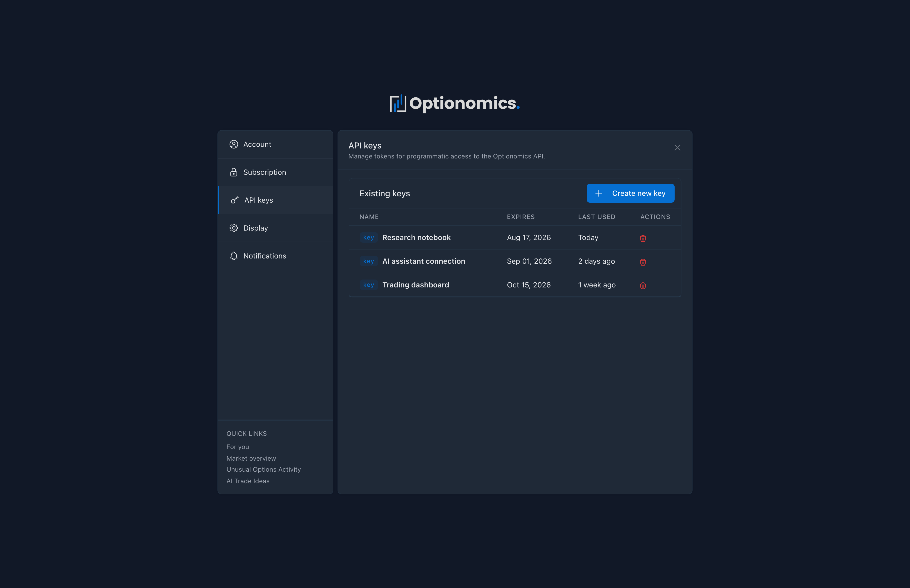Click the Existing keys heading
This screenshot has height=588, width=910.
[384, 193]
